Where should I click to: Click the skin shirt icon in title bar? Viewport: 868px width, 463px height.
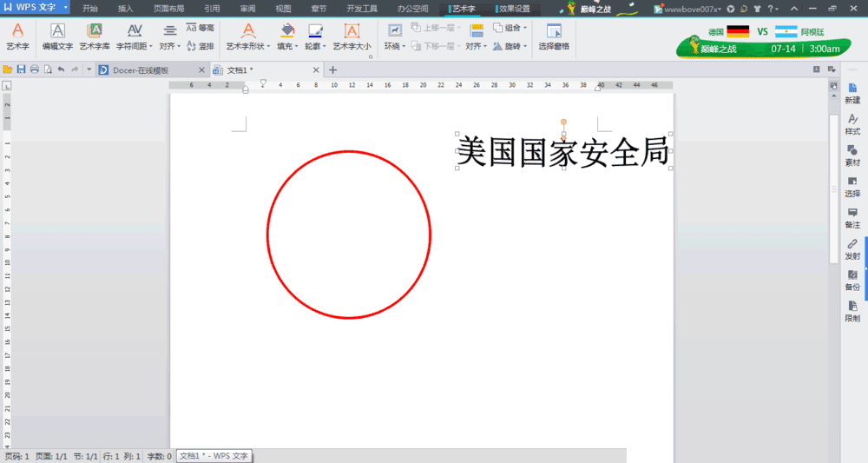click(x=757, y=9)
